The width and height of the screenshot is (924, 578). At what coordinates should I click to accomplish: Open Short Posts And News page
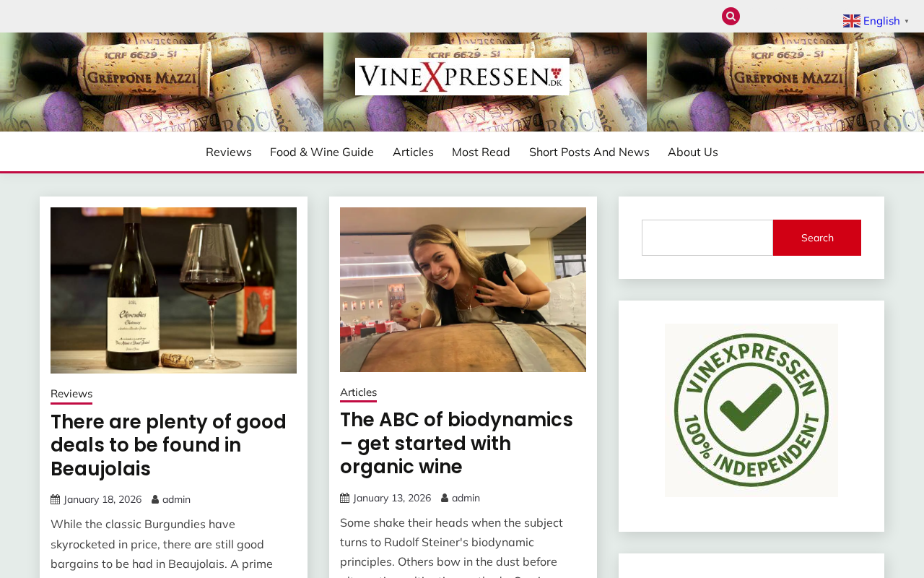(x=589, y=152)
